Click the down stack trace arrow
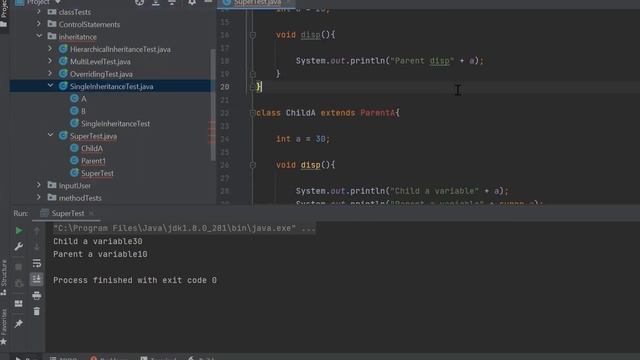The image size is (640, 360). (36, 246)
